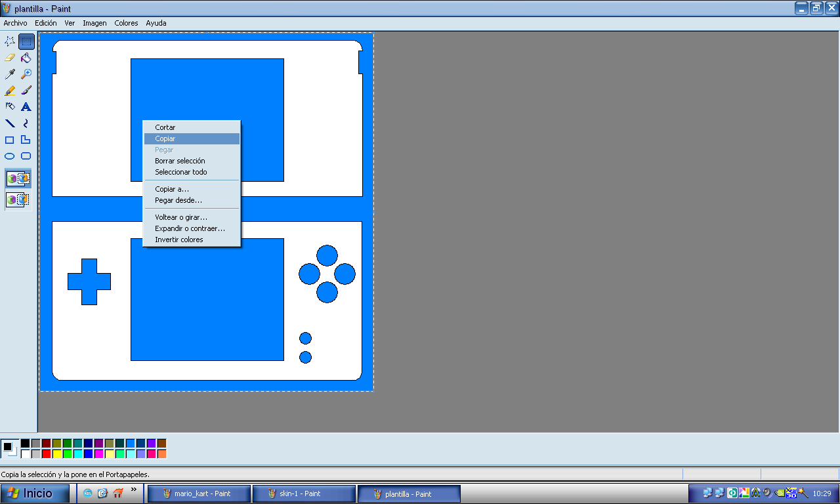Choose Borrar selección from context menu

click(x=192, y=161)
